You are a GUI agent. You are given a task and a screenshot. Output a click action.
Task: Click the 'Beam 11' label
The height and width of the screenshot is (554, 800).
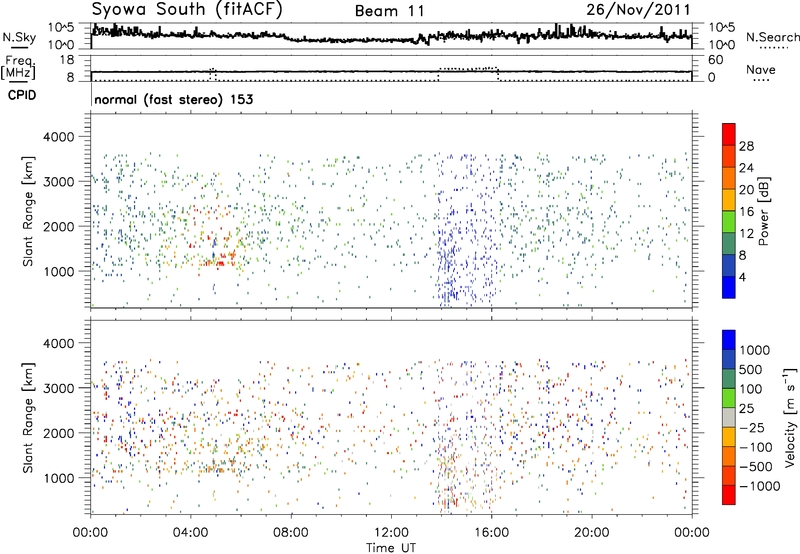[389, 11]
